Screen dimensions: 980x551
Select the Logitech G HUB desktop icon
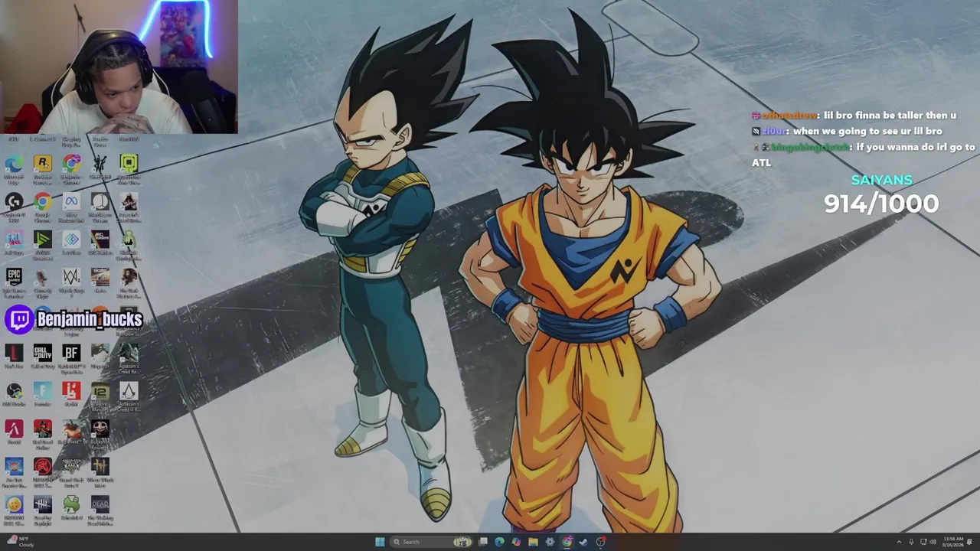tap(14, 208)
